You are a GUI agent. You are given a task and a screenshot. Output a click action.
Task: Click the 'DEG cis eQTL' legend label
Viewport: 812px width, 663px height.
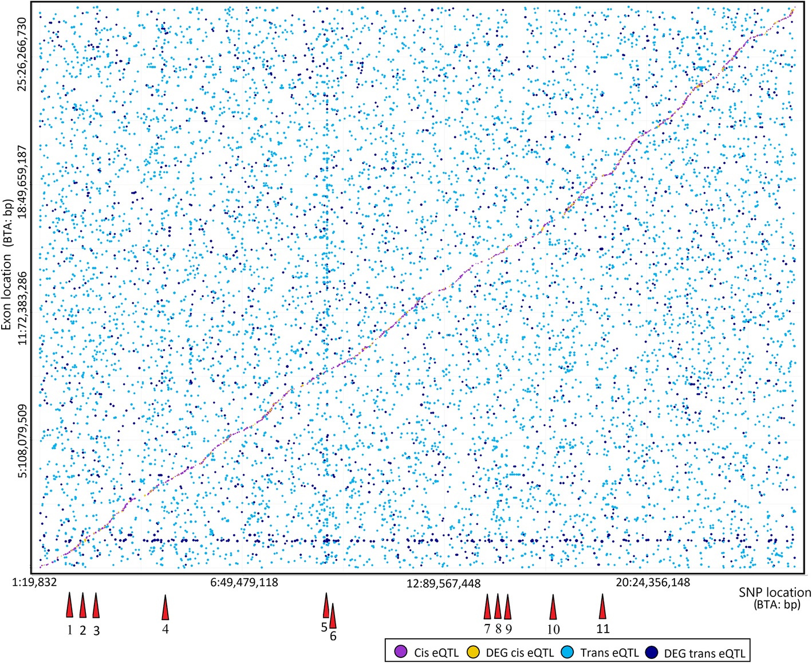click(x=520, y=652)
